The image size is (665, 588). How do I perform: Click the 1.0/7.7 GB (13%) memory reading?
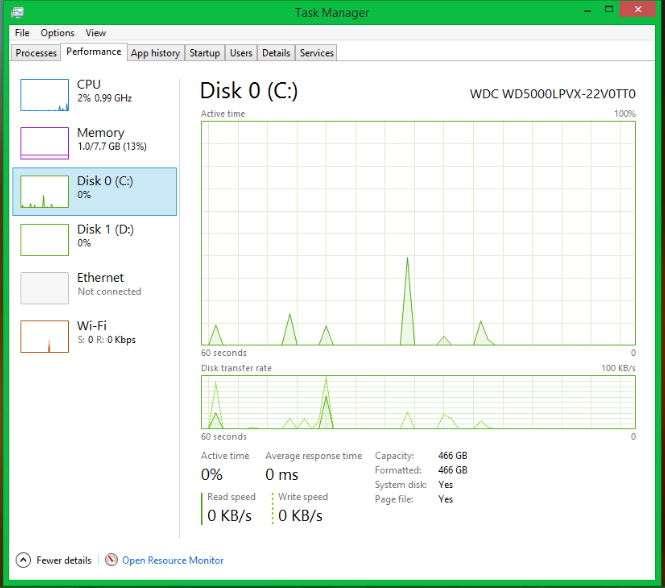coord(112,147)
